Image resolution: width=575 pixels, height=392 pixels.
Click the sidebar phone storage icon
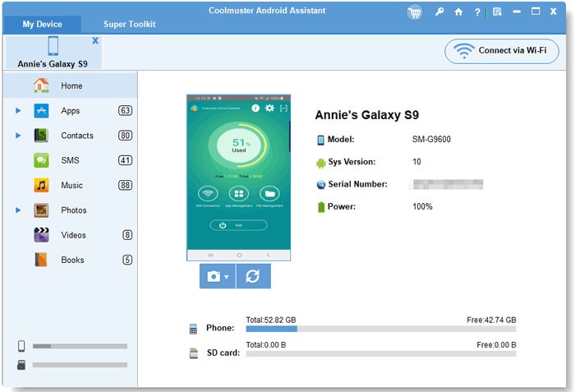[x=21, y=346]
